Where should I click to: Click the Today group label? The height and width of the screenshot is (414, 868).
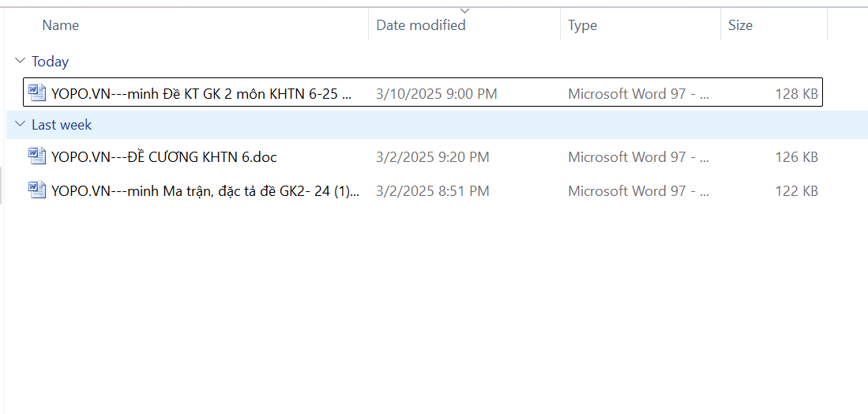click(x=51, y=62)
